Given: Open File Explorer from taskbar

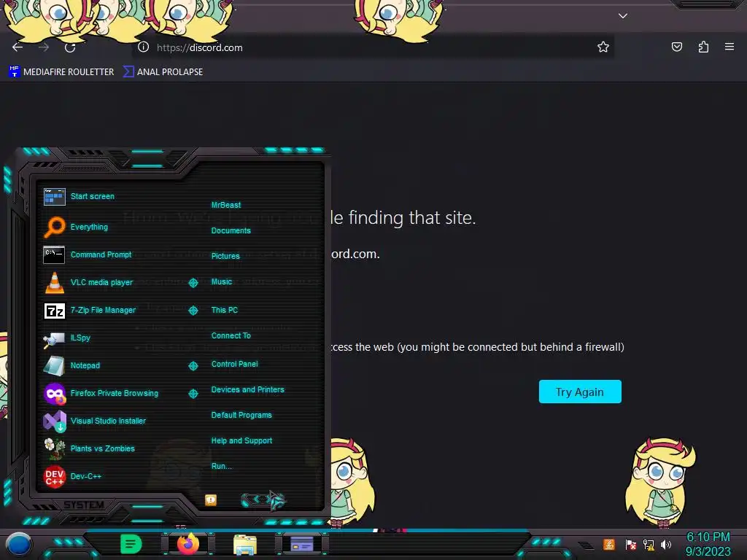Looking at the screenshot, I should click(245, 544).
